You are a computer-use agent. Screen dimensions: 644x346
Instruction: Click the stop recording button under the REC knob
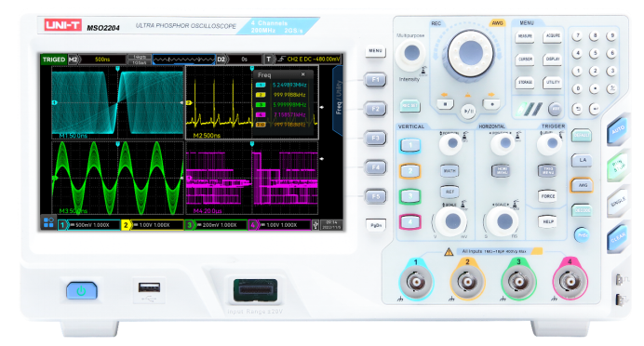[445, 104]
